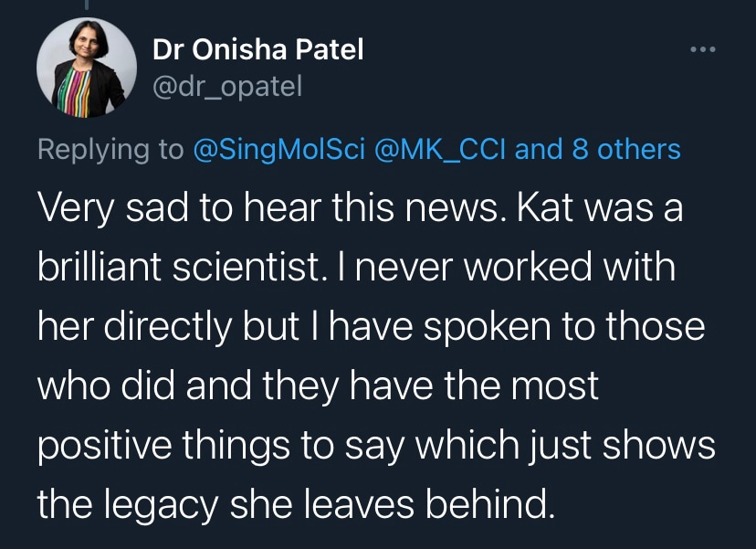Click the line starting "who did and they"
The height and width of the screenshot is (549, 756).
click(317, 385)
